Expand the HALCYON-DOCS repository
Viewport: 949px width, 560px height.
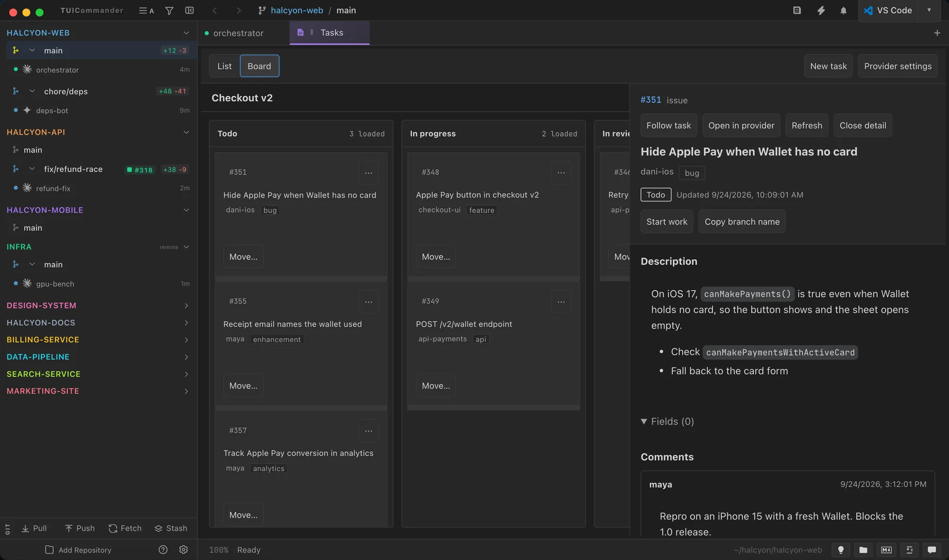(186, 323)
